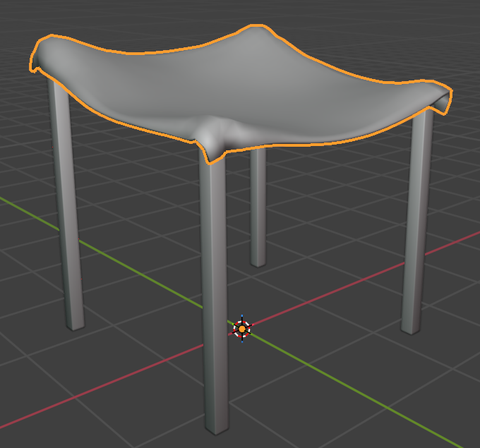Select the draped cloth seat at its center
This screenshot has height=448, width=480.
point(240,88)
